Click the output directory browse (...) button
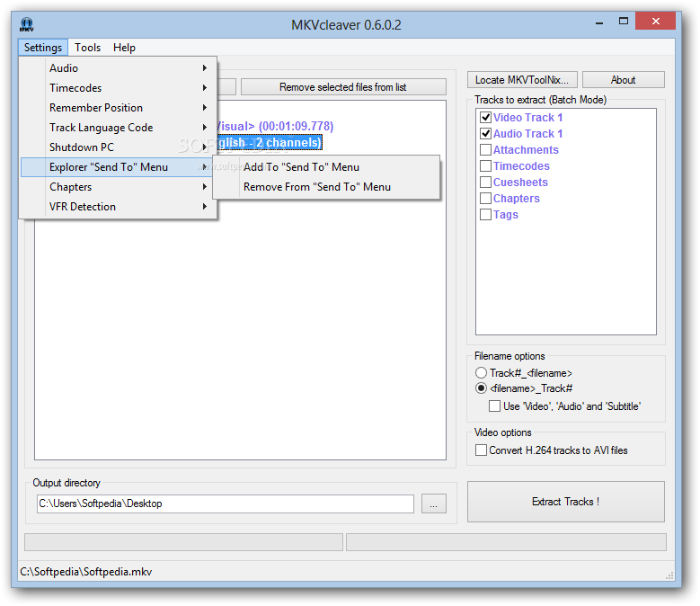 [x=433, y=504]
